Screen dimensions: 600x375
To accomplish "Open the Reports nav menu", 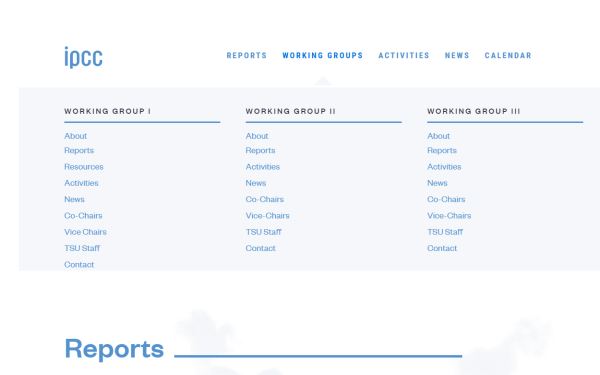I will pos(247,55).
